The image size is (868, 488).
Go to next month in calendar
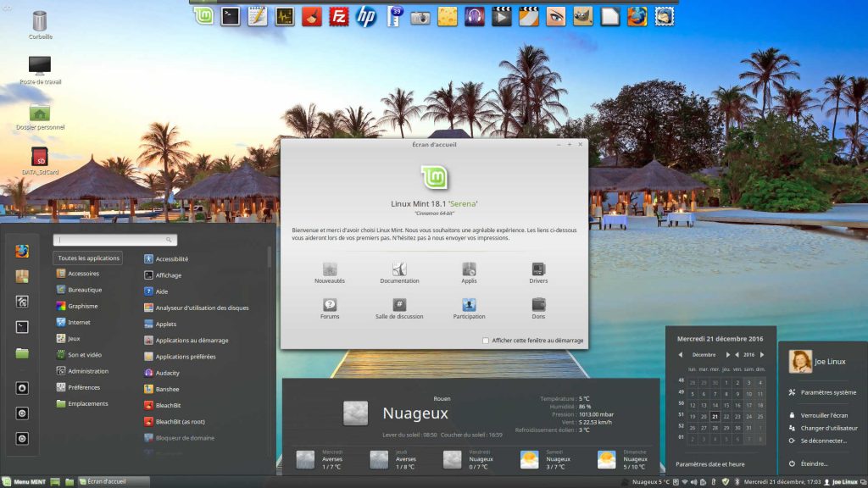[727, 355]
